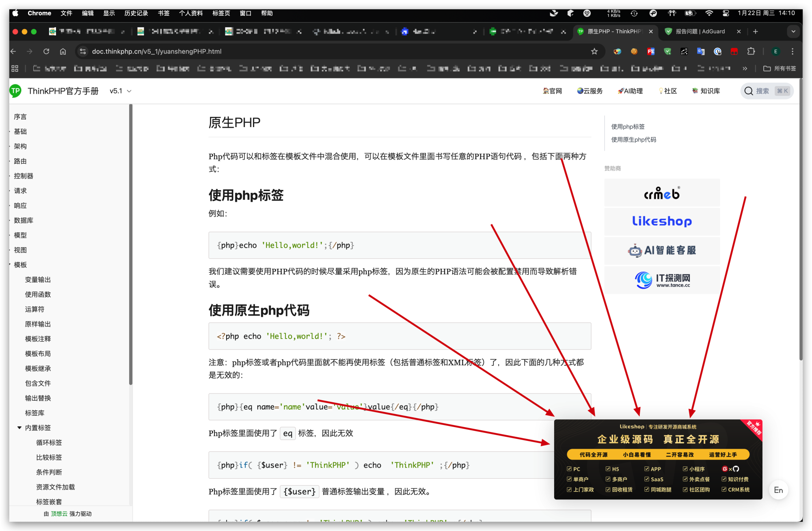Click the Wi-Fi status icon

pyautogui.click(x=709, y=13)
